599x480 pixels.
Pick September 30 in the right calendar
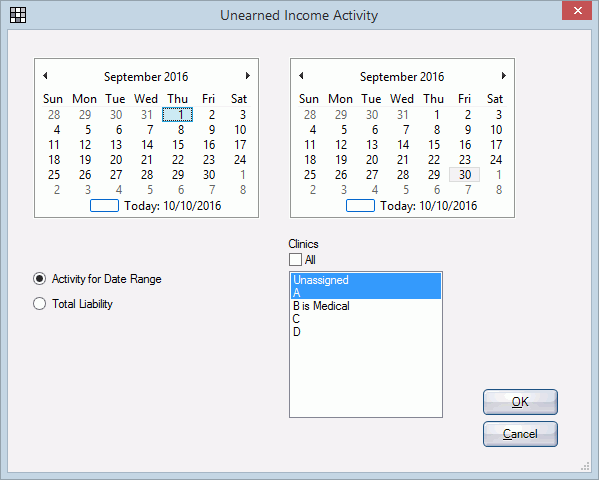coord(465,175)
